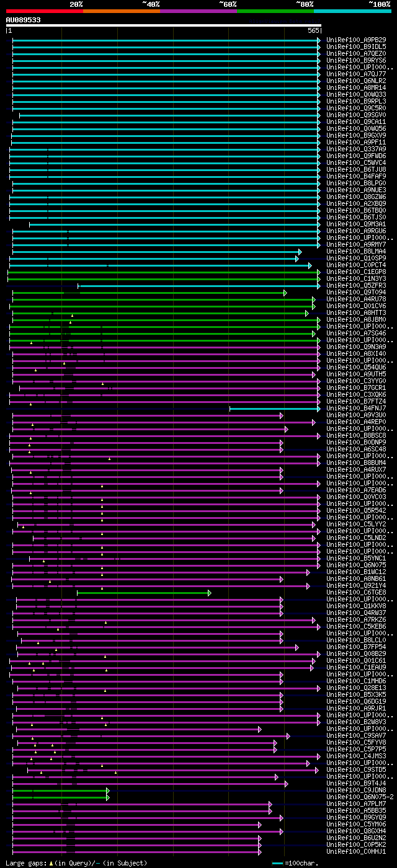Select the query ID AU089533
397x868 pixels.
coord(24,20)
